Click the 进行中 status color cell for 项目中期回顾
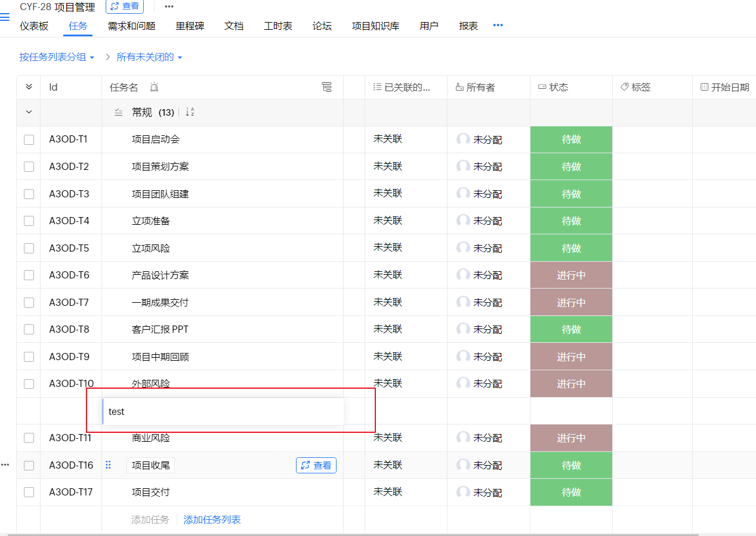This screenshot has height=536, width=756. point(571,357)
